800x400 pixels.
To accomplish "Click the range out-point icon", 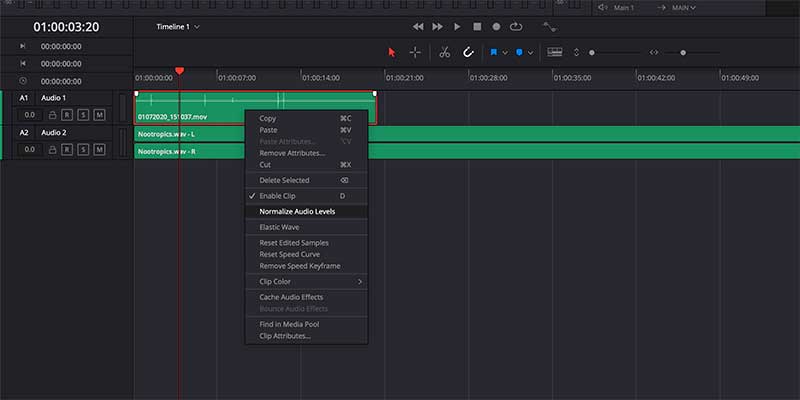I will coord(22,64).
